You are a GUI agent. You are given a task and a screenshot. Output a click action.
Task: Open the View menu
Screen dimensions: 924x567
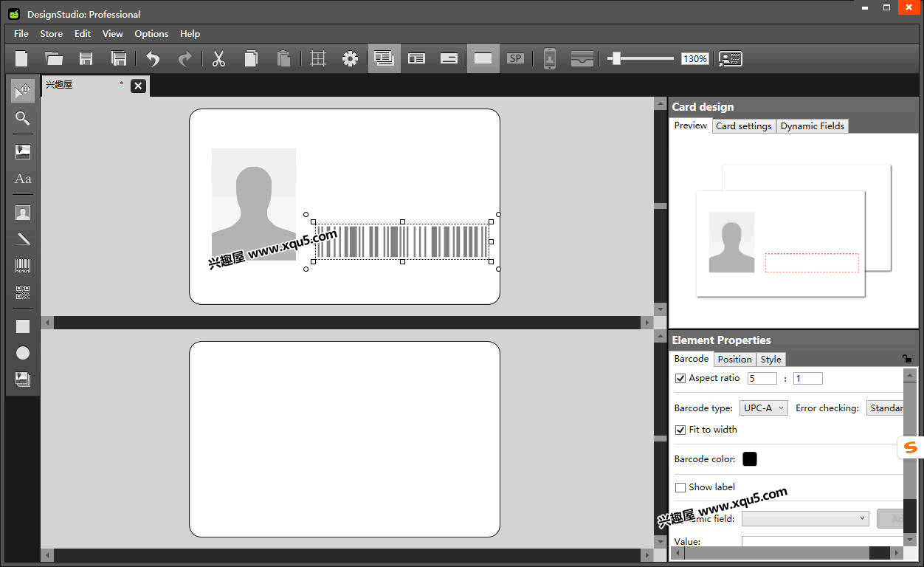point(113,33)
